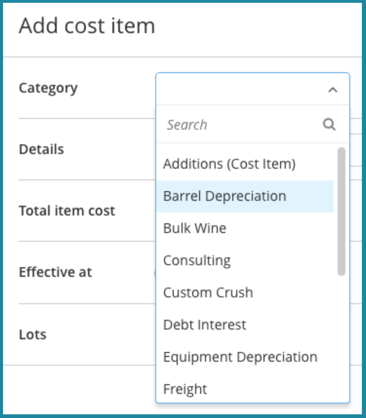Select Consulting as the category
The height and width of the screenshot is (418, 366).
tap(245, 260)
